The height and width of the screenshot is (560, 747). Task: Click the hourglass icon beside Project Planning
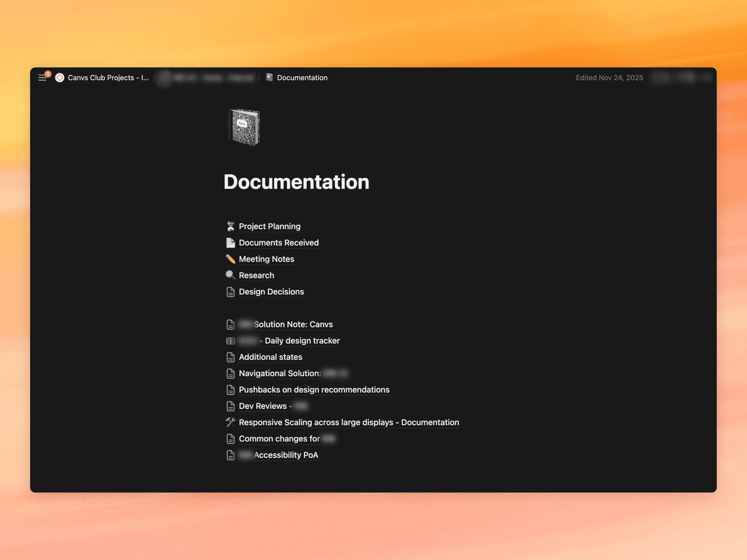click(x=231, y=226)
